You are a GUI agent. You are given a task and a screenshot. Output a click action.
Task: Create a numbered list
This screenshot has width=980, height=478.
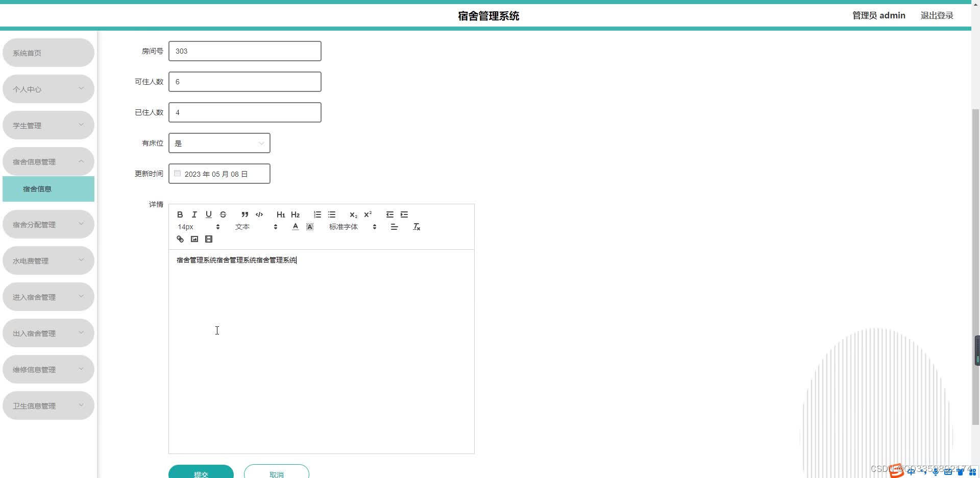coord(317,214)
